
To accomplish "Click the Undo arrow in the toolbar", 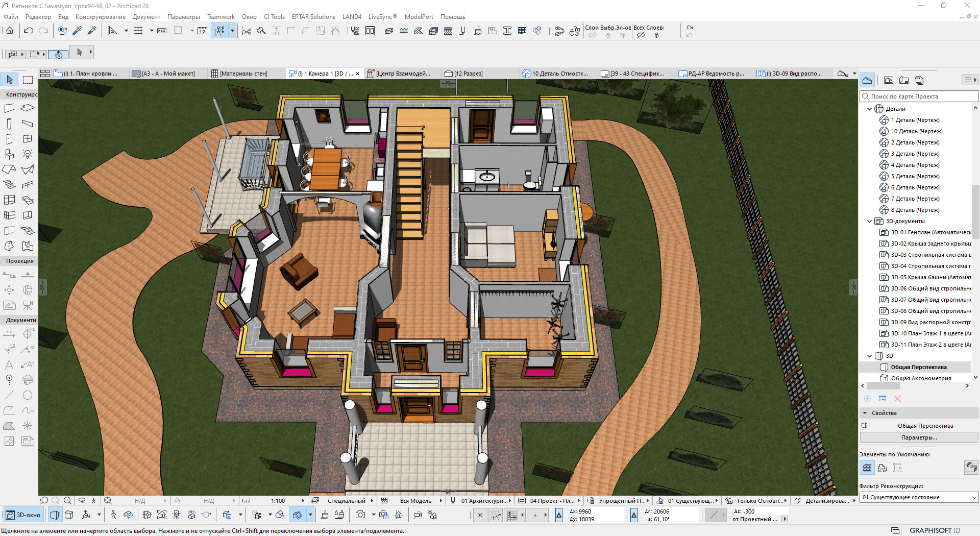I will (x=29, y=31).
